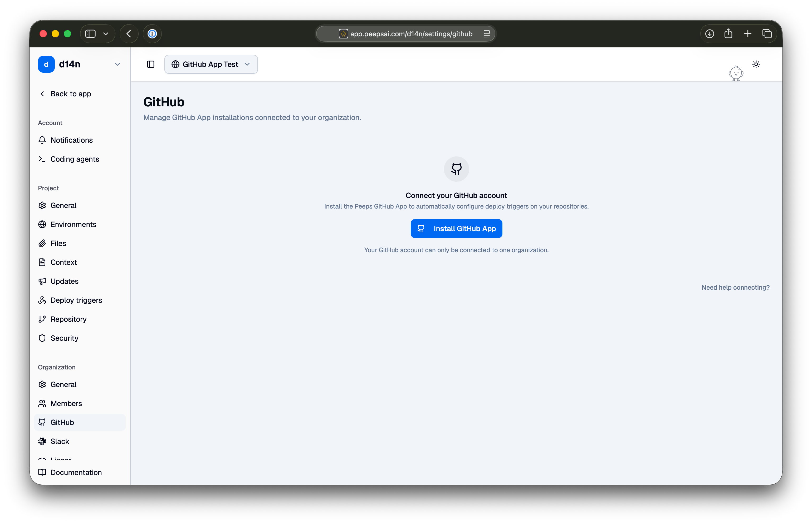
Task: Open Project General settings
Action: (80, 205)
